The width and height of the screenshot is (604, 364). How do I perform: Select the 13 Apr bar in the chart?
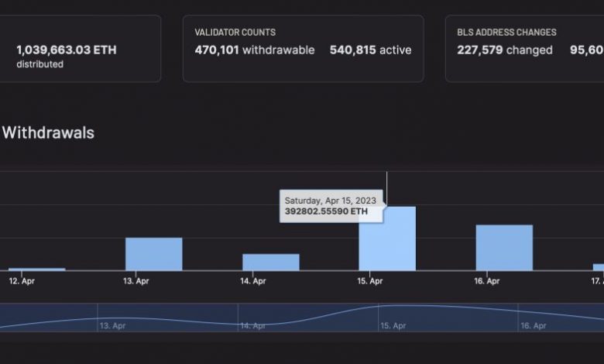(153, 254)
